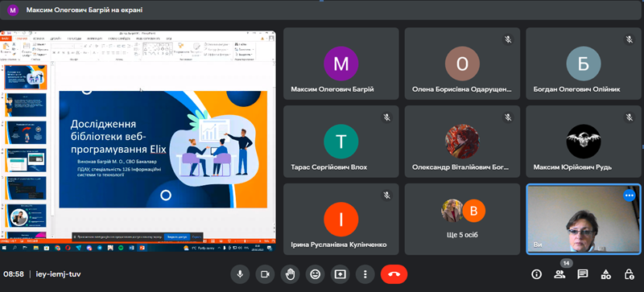Open host controls lock icon
644x292 pixels.
click(629, 274)
